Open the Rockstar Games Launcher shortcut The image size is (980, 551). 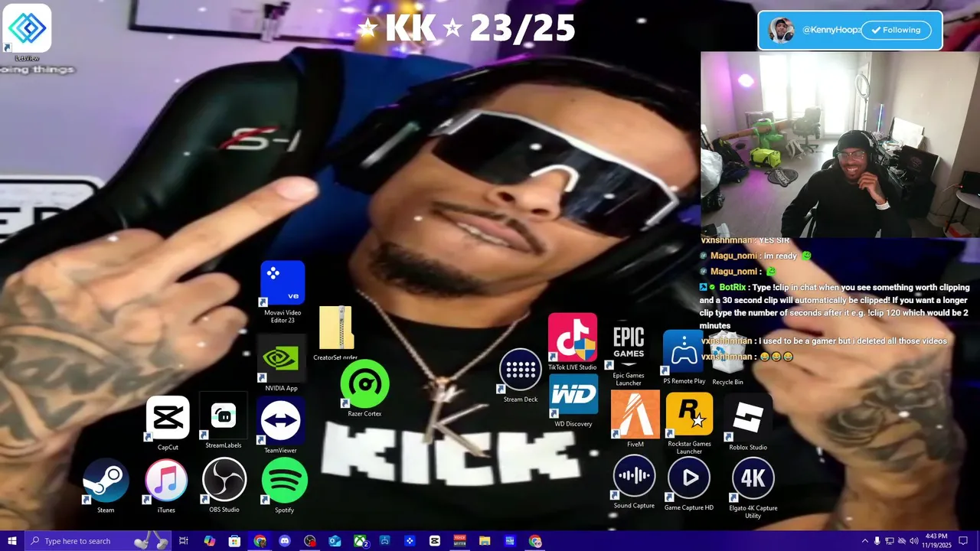pos(689,423)
